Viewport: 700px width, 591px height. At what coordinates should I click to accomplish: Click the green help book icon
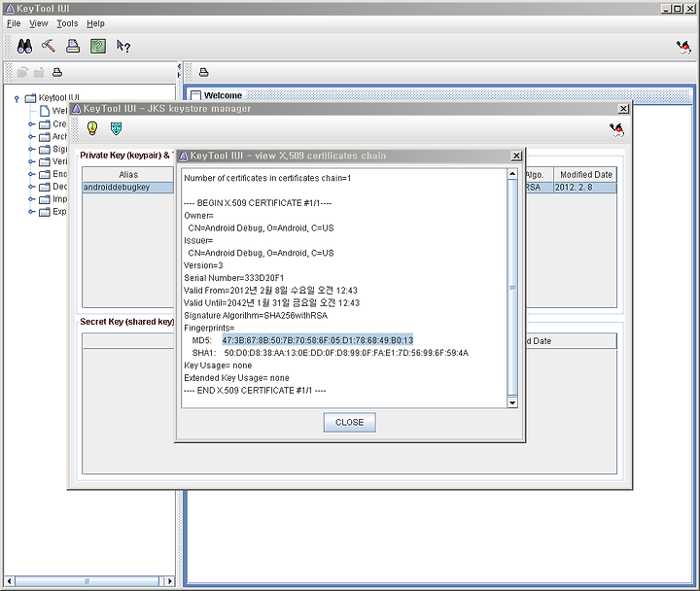coord(98,46)
